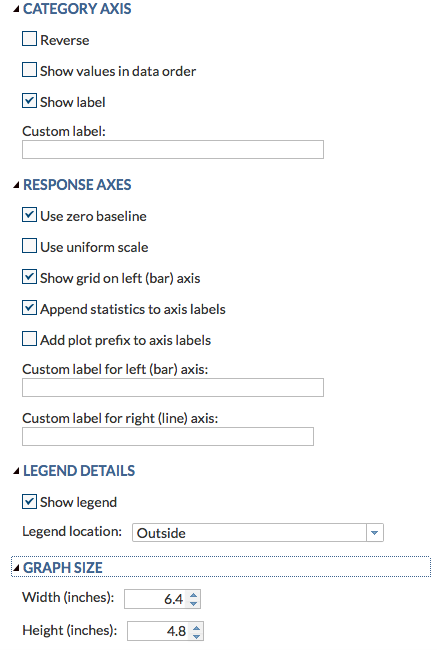Enable the Reverse checkbox
Image resolution: width=437 pixels, height=650 pixels.
coord(29,39)
